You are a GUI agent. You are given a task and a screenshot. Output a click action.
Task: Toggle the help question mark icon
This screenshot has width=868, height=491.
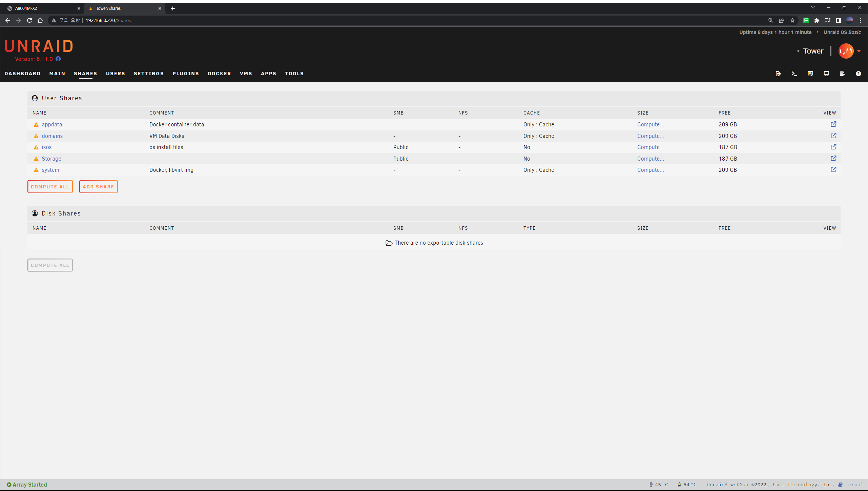[x=858, y=74]
